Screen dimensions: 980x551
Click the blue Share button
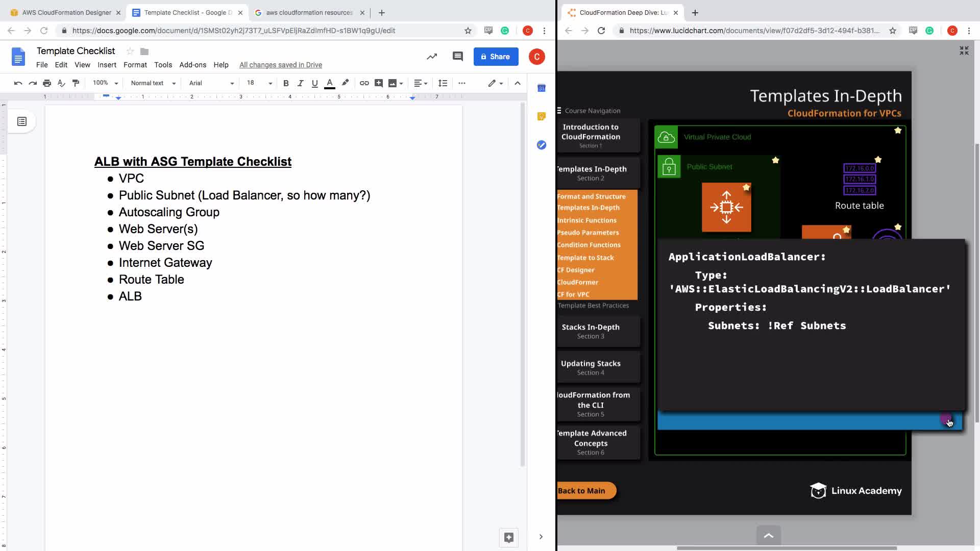496,57
